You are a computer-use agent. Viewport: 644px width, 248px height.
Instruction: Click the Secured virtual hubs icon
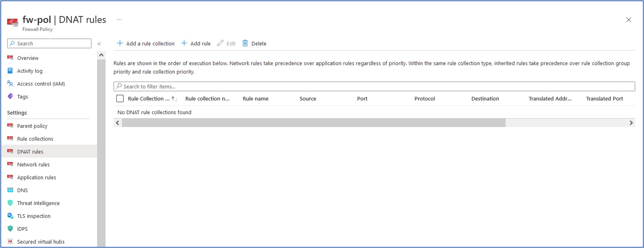point(10,241)
